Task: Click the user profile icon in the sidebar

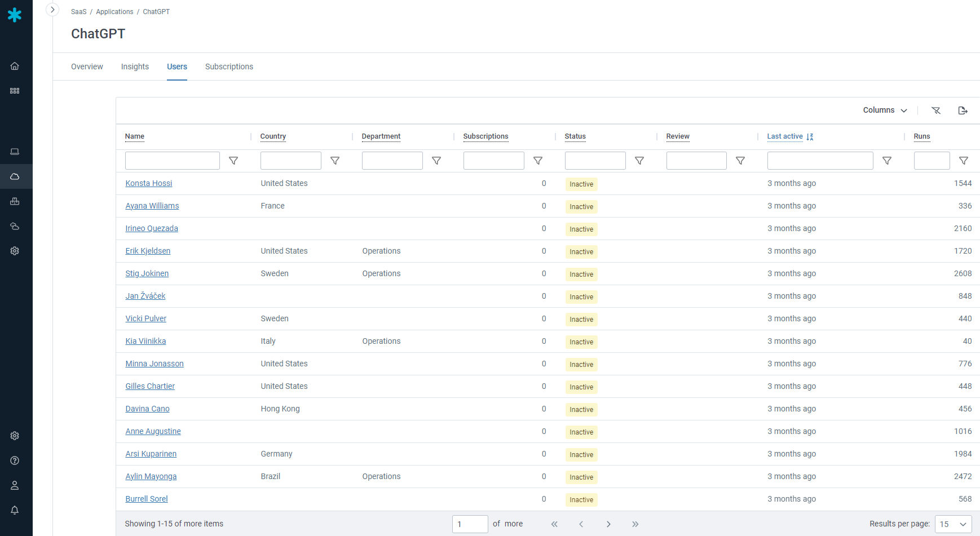Action: click(x=15, y=485)
